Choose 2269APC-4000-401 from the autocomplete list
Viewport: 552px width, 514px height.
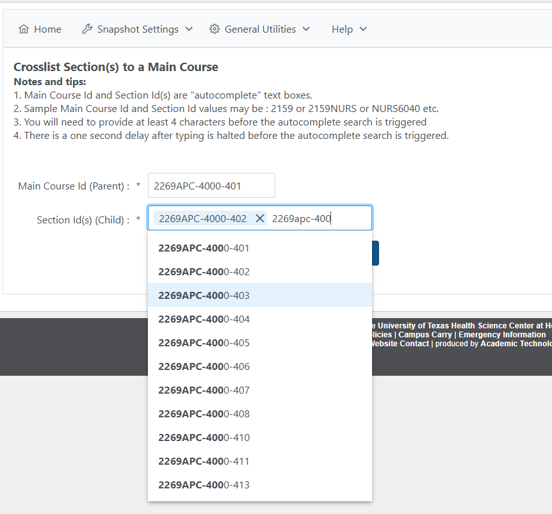(260, 248)
